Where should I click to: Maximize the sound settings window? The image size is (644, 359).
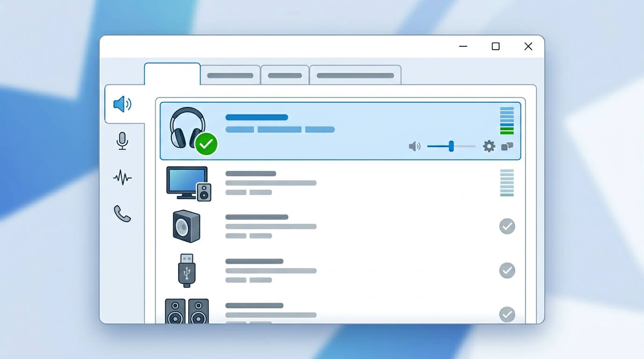pyautogui.click(x=496, y=46)
